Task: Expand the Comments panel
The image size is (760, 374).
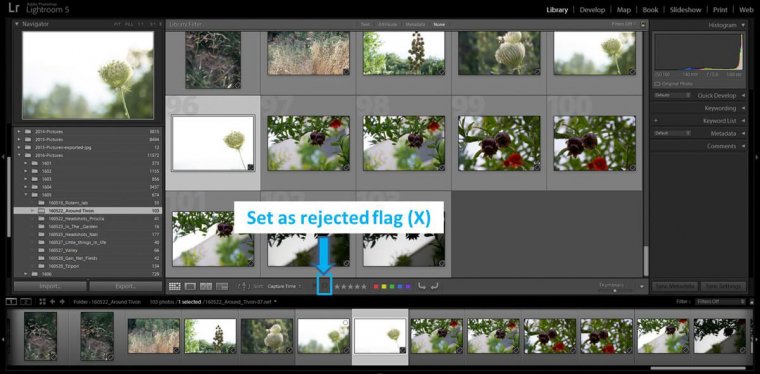Action: 743,146
